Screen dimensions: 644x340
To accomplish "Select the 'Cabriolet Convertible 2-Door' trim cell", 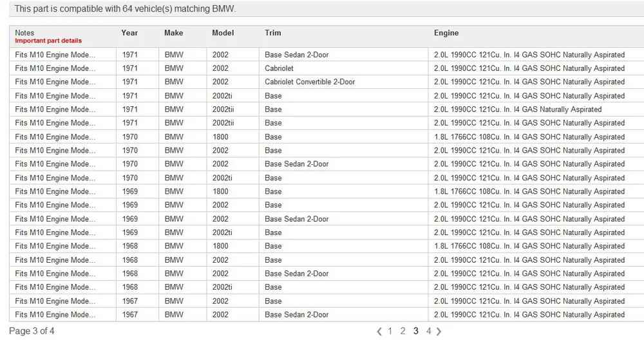I will 310,82.
